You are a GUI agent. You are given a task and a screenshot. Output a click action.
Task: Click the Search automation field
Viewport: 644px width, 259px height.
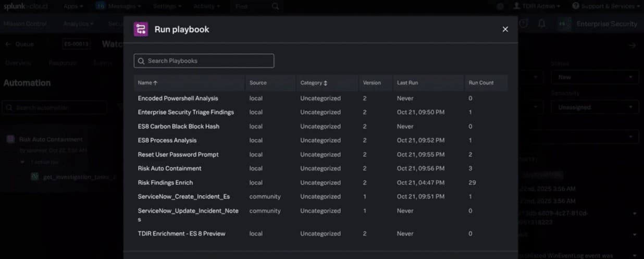pyautogui.click(x=55, y=107)
